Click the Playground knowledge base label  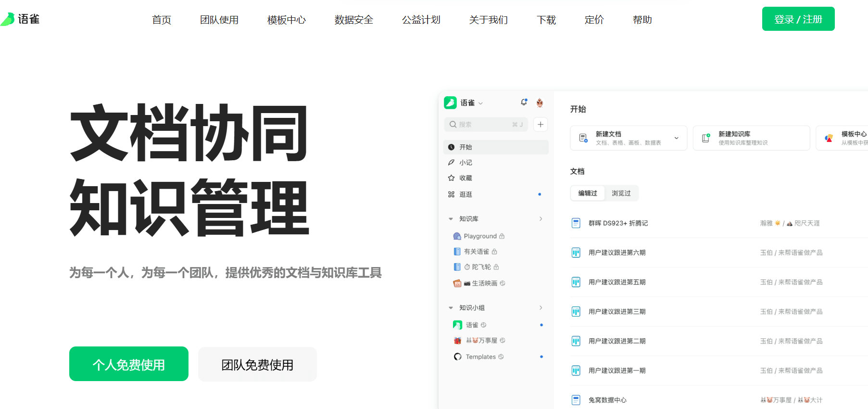coord(480,236)
